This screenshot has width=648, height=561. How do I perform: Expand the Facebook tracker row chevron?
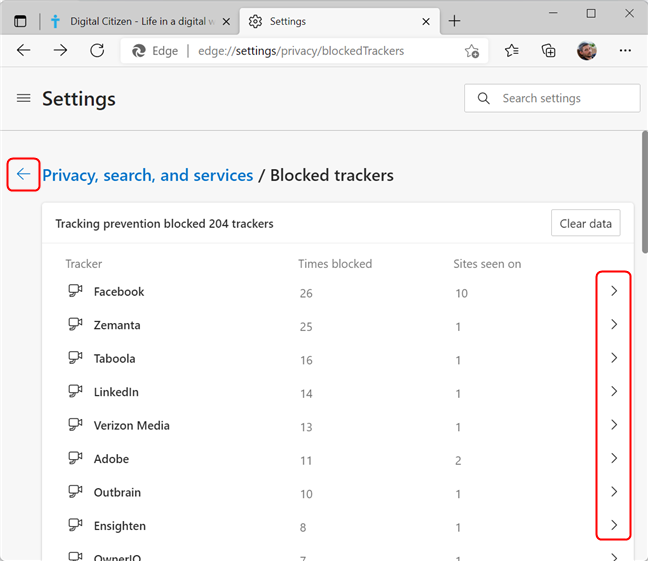[614, 291]
